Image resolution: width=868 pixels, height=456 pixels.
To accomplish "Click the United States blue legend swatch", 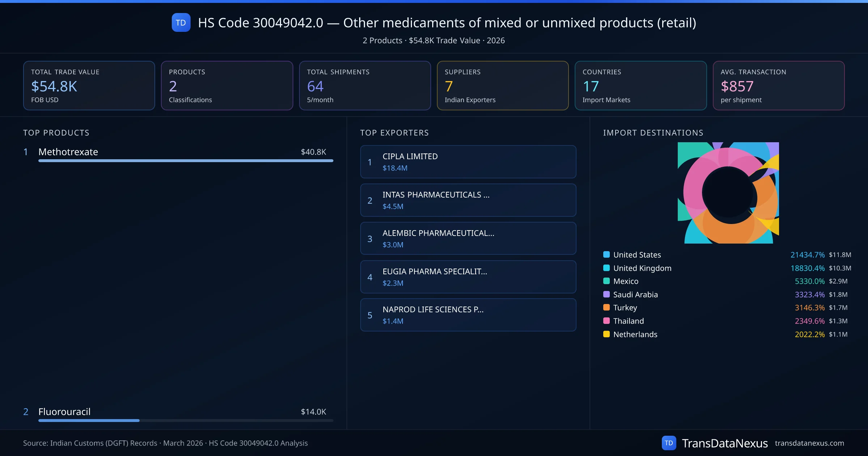I will (x=607, y=254).
